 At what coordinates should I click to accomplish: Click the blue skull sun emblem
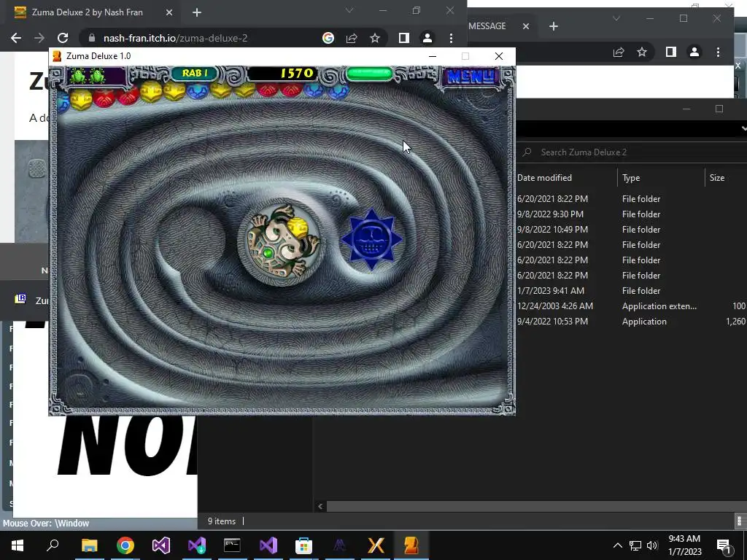click(371, 239)
